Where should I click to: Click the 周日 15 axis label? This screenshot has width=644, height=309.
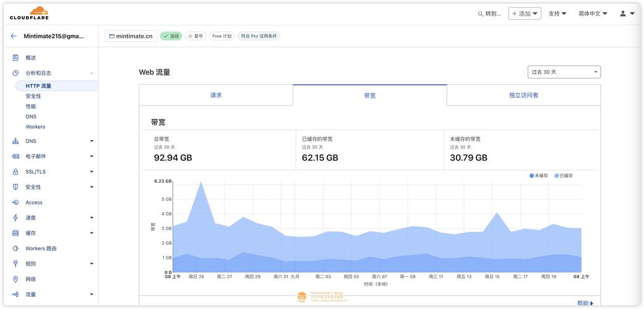492,277
